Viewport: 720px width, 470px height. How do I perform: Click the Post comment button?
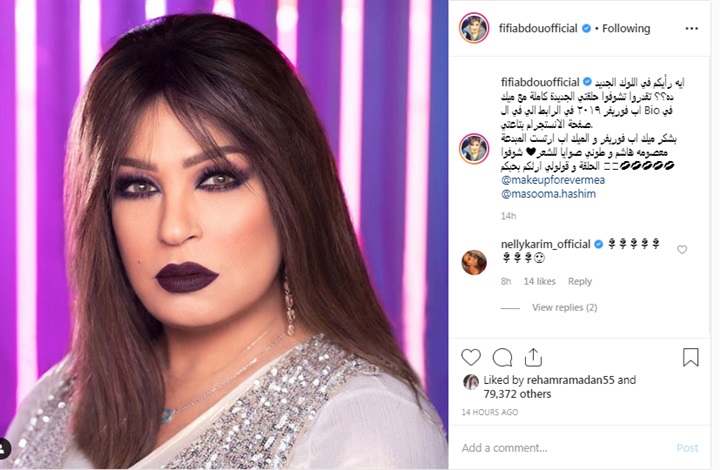[x=687, y=448]
